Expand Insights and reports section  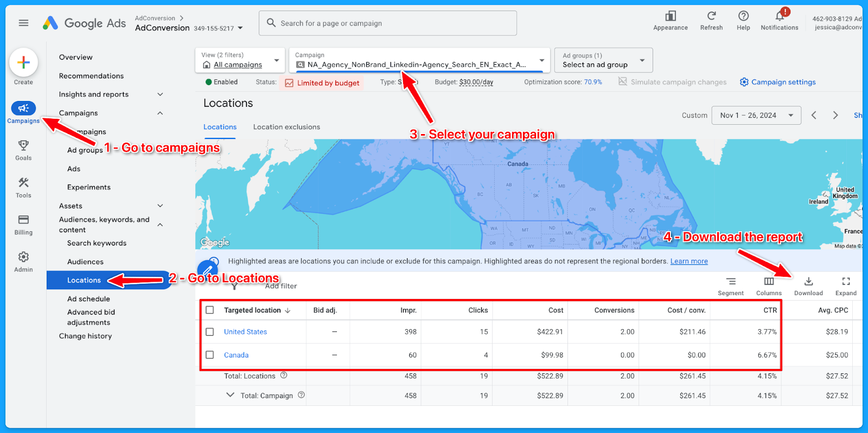pyautogui.click(x=160, y=94)
